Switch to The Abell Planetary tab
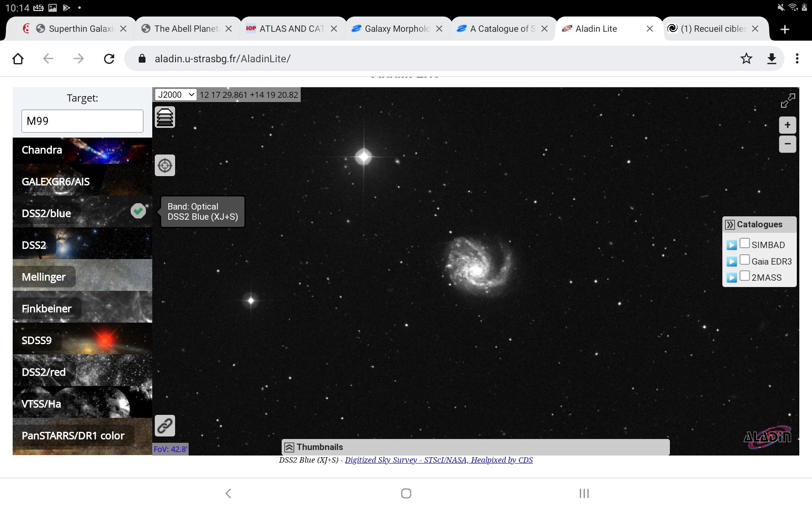 point(187,29)
